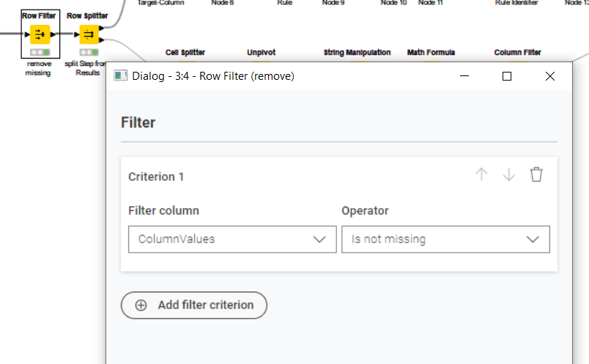
Task: Click the dialog window title icon
Action: coord(121,76)
